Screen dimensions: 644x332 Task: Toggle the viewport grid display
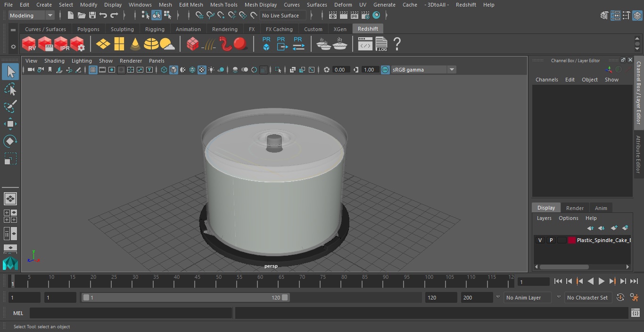click(x=93, y=70)
